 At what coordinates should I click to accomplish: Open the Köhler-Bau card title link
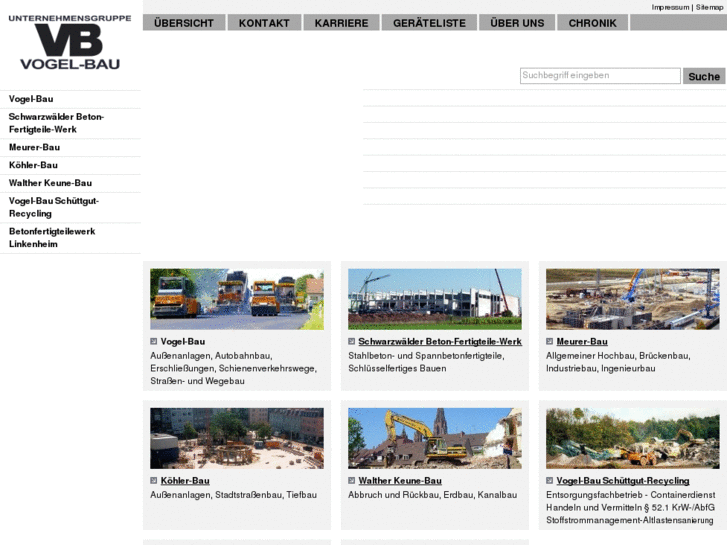point(185,481)
